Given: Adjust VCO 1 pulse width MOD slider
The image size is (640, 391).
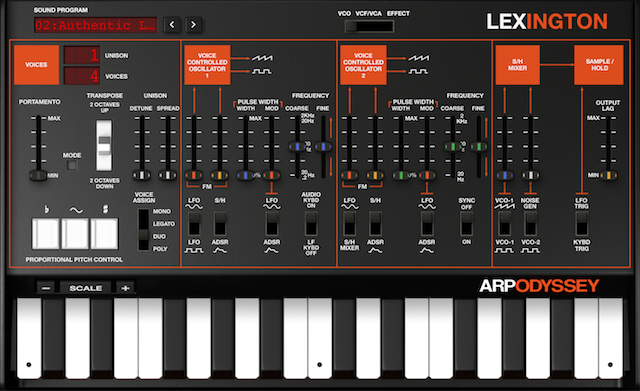Looking at the screenshot, I should point(271,176).
